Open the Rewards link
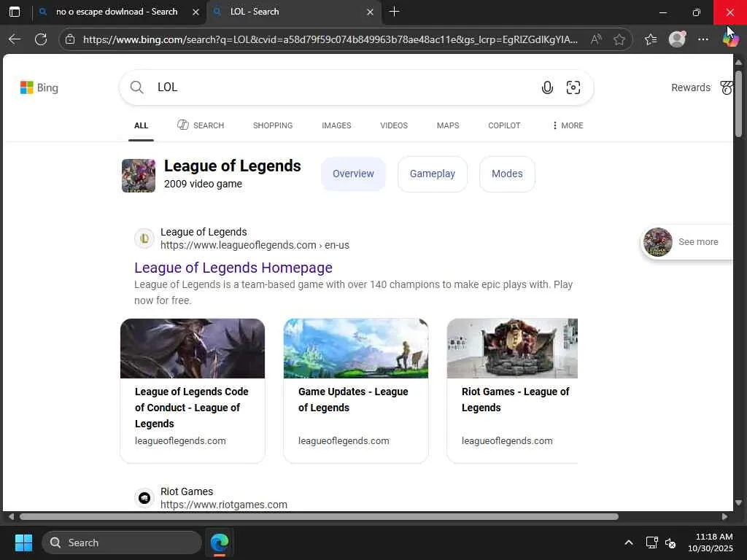This screenshot has height=560, width=747. [x=690, y=87]
